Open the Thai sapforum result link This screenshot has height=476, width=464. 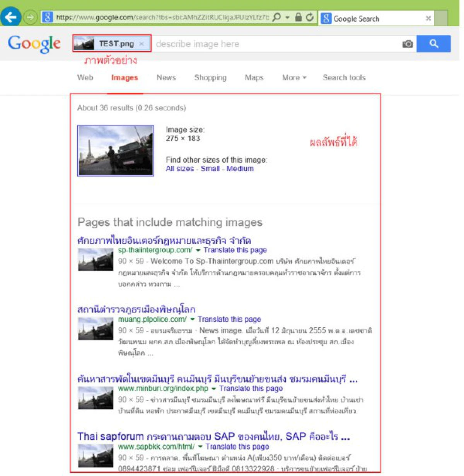click(213, 436)
